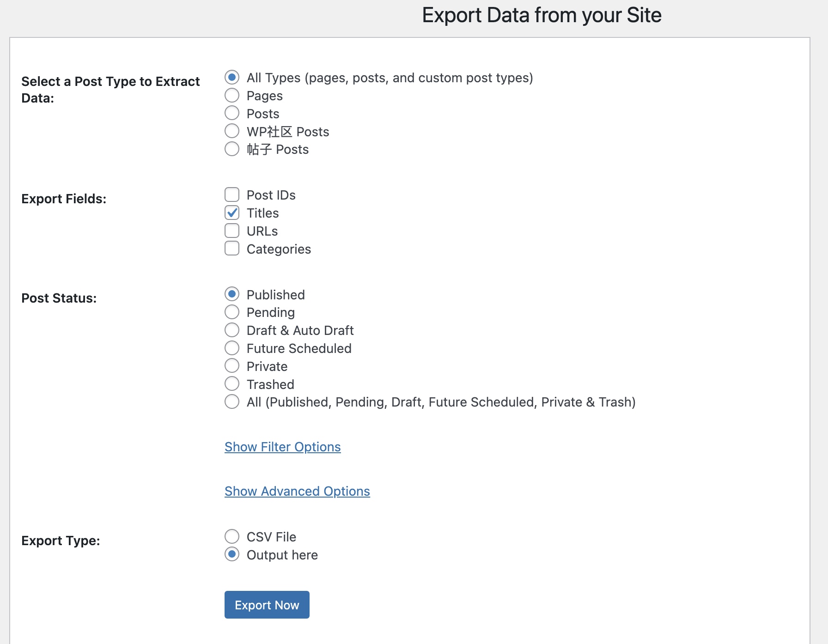The height and width of the screenshot is (644, 828).
Task: Uncheck the Titles export field
Action: tap(232, 213)
